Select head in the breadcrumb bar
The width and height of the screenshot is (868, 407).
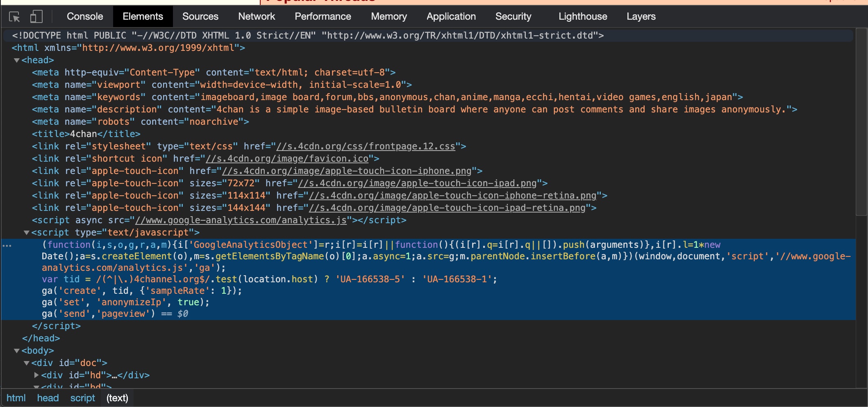pyautogui.click(x=48, y=398)
